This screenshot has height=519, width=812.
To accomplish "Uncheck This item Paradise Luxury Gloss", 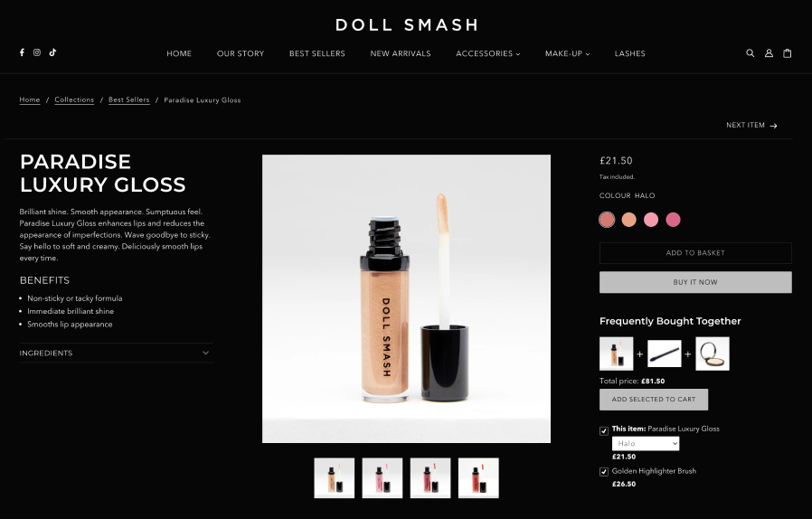I will pyautogui.click(x=604, y=431).
